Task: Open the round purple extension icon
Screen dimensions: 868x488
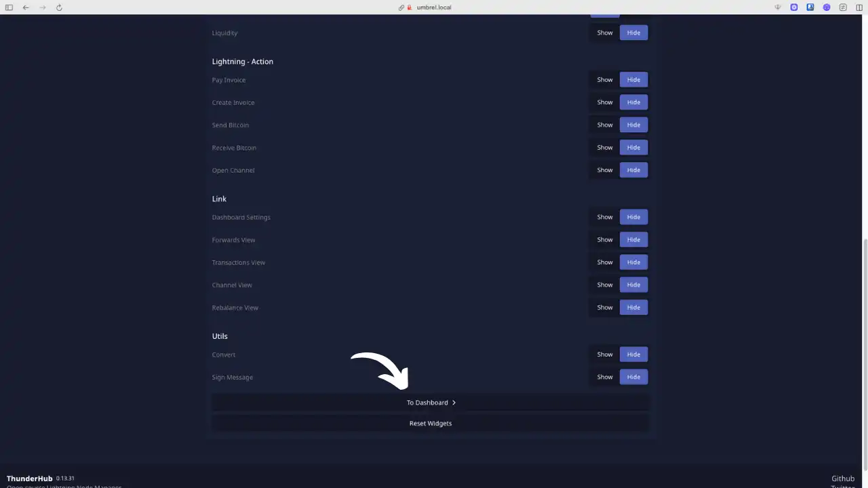Action: point(827,7)
